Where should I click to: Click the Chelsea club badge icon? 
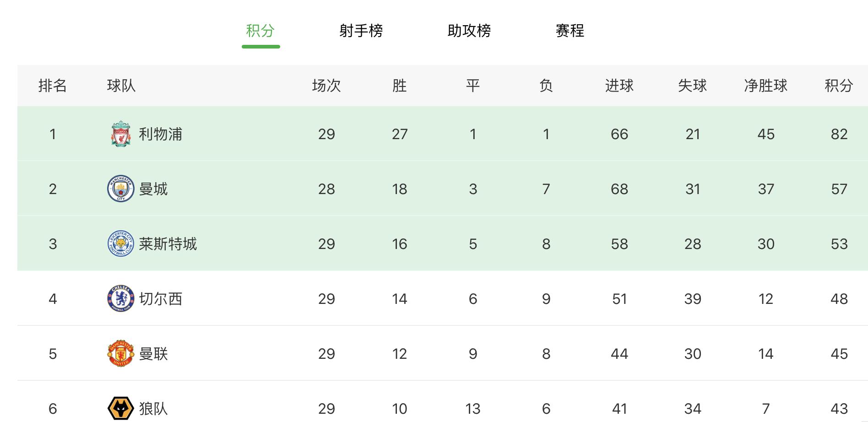[x=119, y=298]
